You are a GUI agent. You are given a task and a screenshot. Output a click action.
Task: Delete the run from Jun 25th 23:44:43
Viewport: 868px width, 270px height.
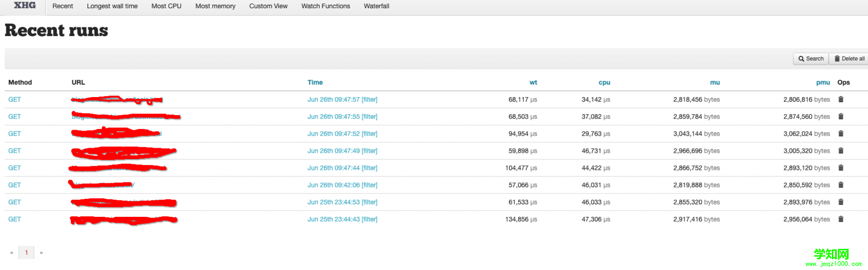click(841, 219)
